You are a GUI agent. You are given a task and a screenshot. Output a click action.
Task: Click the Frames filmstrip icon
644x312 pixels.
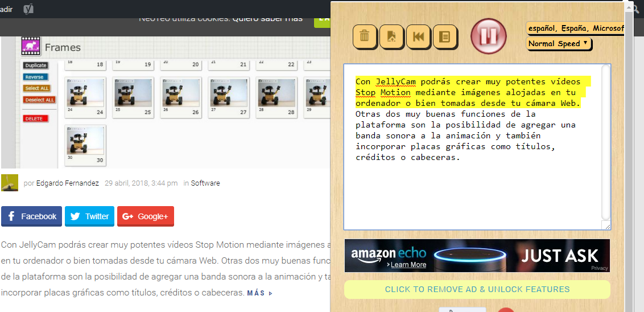(31, 46)
